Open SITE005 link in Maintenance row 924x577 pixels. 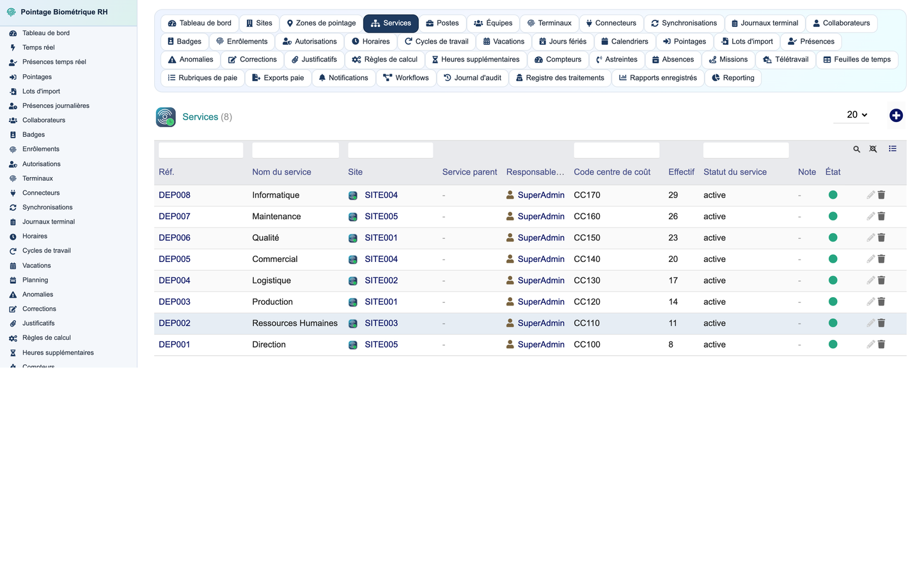(381, 217)
